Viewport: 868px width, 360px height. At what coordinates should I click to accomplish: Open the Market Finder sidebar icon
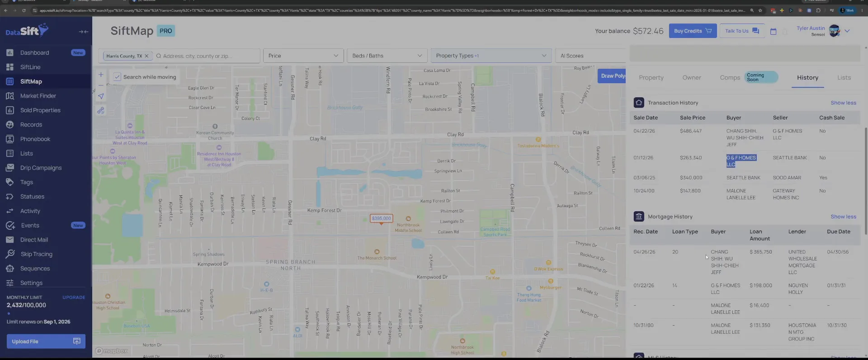(x=10, y=96)
